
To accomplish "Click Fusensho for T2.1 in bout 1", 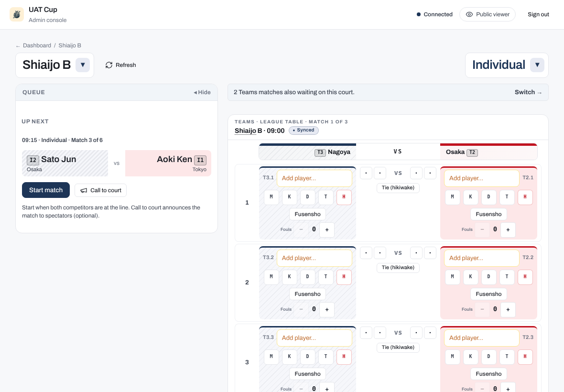I will coord(488,214).
